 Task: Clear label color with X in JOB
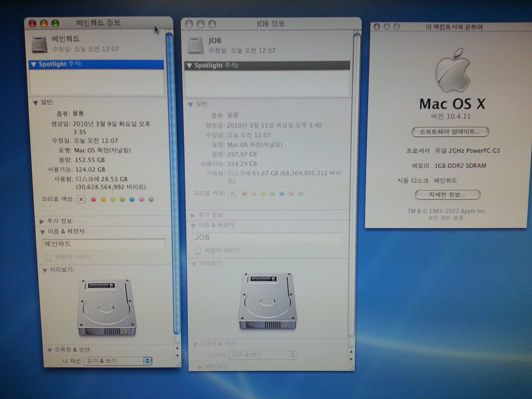click(x=232, y=194)
